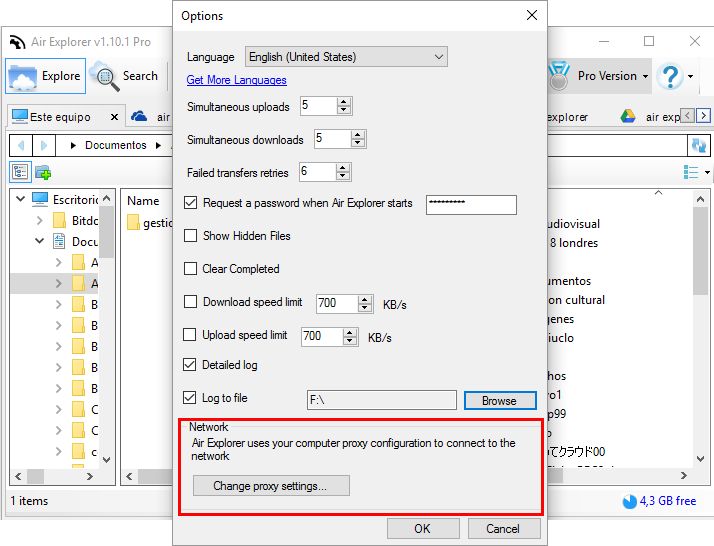Click Change proxy settings button
The width and height of the screenshot is (714, 546).
pos(271,486)
